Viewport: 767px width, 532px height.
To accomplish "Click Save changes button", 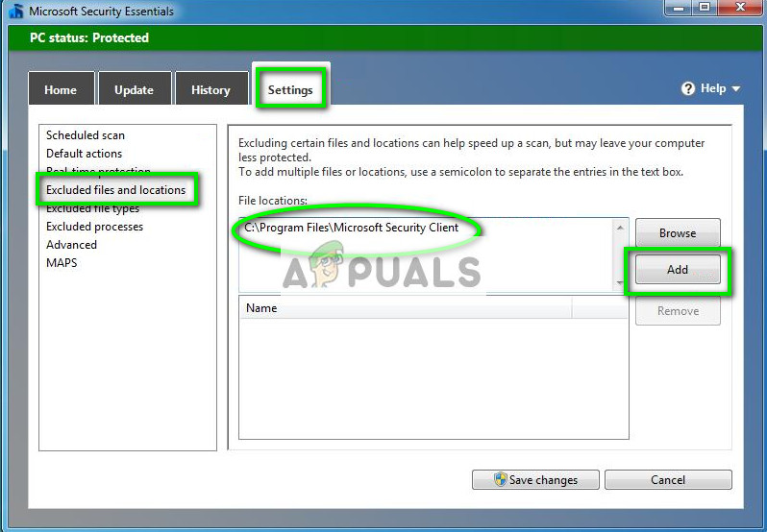I will click(535, 480).
